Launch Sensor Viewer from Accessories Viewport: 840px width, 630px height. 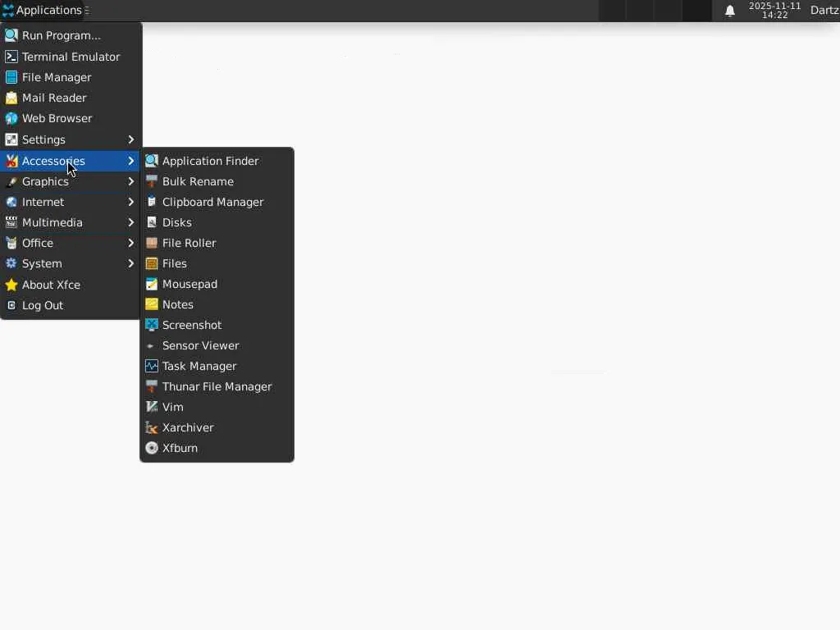point(217,345)
